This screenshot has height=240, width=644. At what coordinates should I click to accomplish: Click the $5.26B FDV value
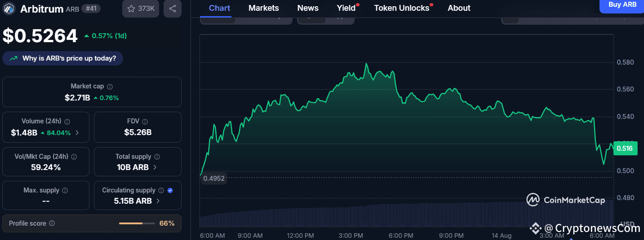138,132
